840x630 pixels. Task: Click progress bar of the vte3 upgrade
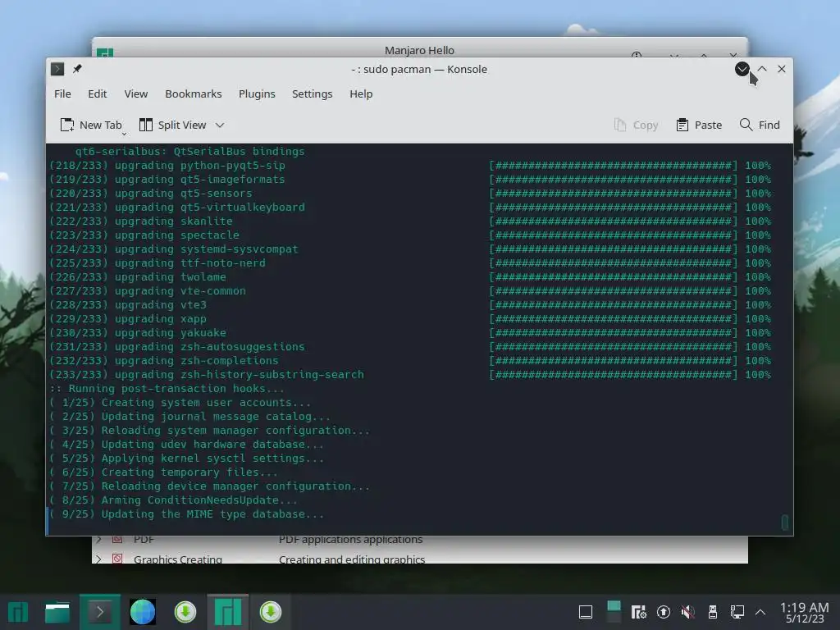click(x=614, y=305)
